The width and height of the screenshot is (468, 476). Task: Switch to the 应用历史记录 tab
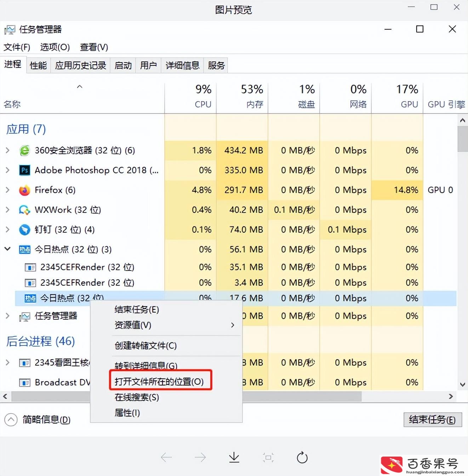80,65
